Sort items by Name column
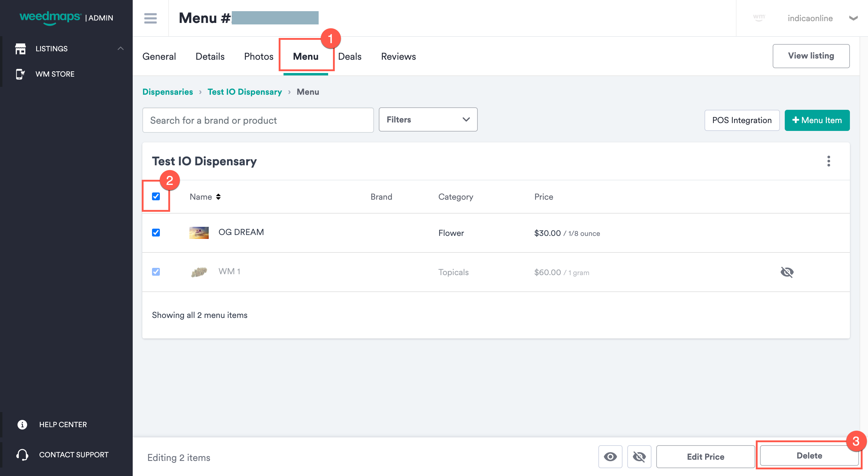The width and height of the screenshot is (868, 476). [218, 197]
